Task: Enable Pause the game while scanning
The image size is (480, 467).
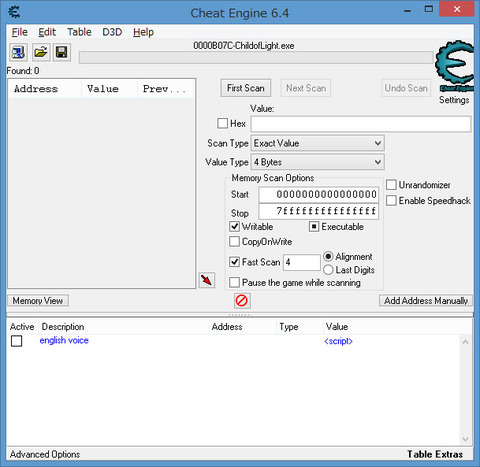Action: coord(234,282)
